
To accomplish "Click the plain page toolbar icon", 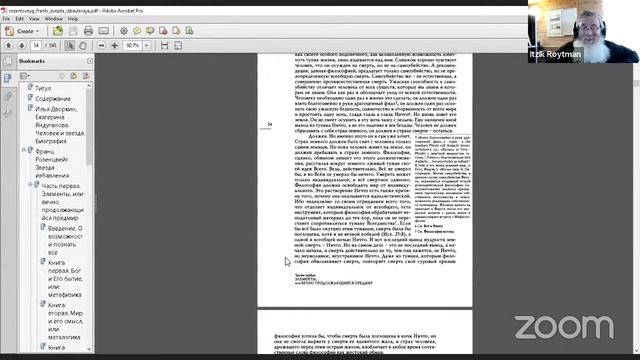I will point(176,31).
